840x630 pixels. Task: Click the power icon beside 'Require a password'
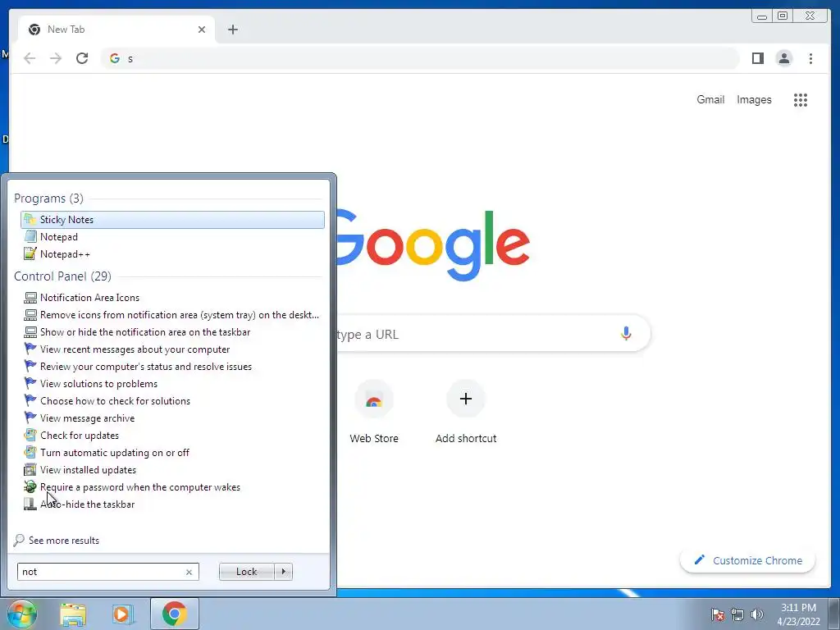point(30,487)
